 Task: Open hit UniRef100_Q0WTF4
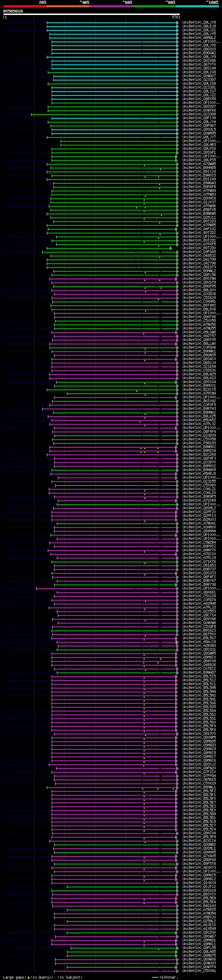coord(199,967)
